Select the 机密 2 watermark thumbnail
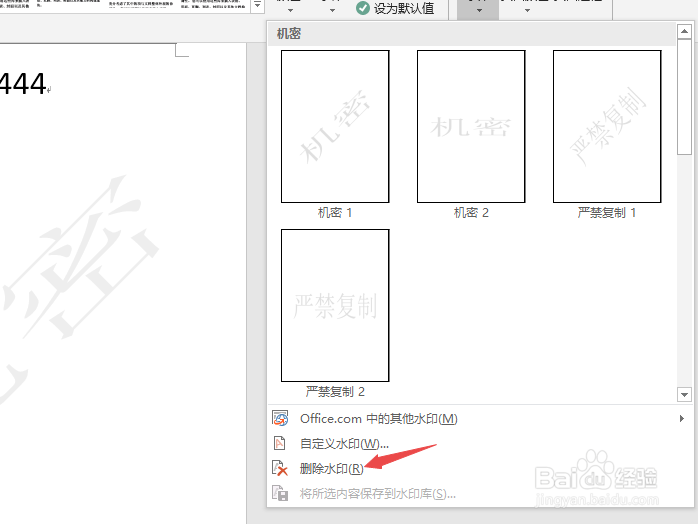This screenshot has width=698, height=524. click(471, 126)
